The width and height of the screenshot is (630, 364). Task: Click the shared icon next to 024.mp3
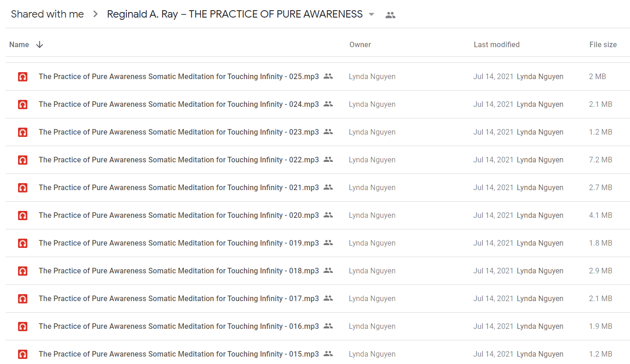tap(328, 104)
